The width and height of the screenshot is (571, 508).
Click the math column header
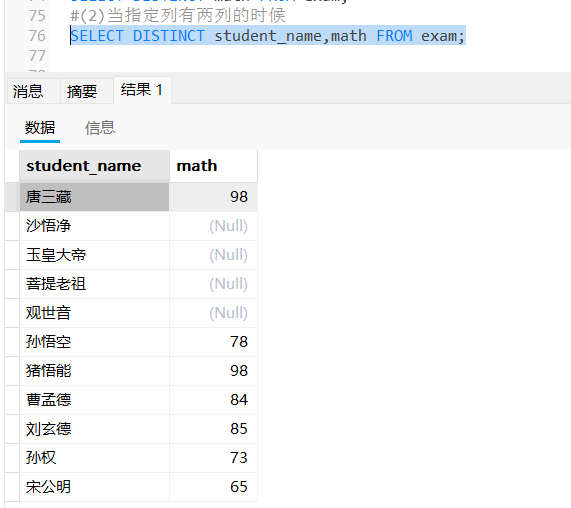pyautogui.click(x=213, y=166)
